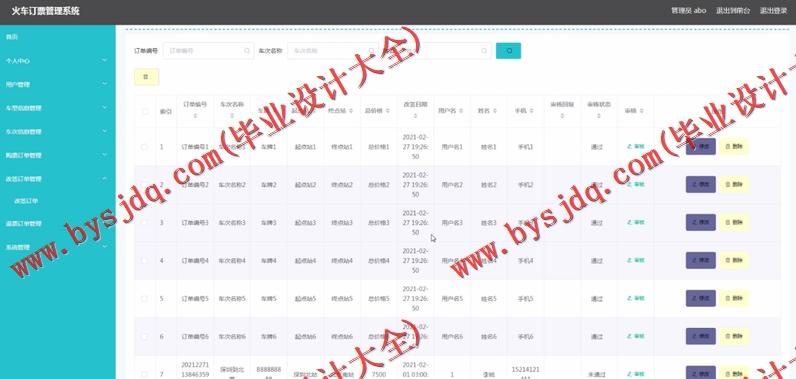Check the checkbox for row 订单编号1

point(145,147)
